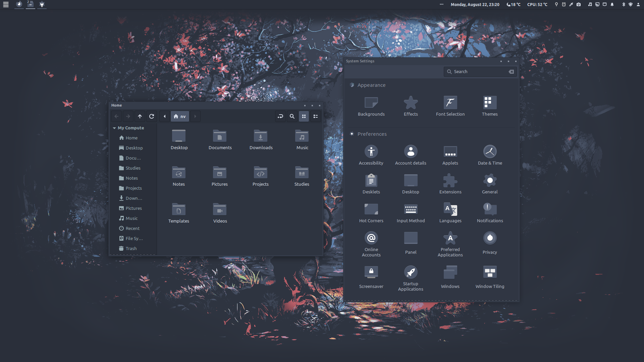
Task: Click the left path-bar scroll arrow
Action: point(164,116)
